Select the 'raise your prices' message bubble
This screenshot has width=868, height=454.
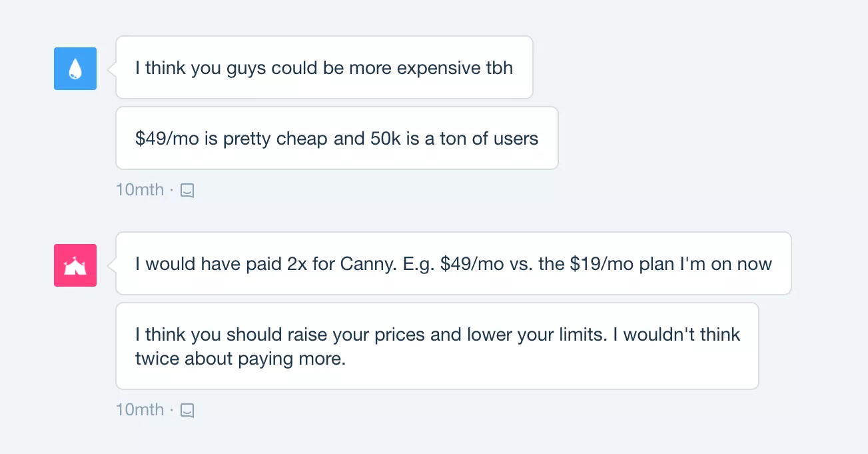437,346
